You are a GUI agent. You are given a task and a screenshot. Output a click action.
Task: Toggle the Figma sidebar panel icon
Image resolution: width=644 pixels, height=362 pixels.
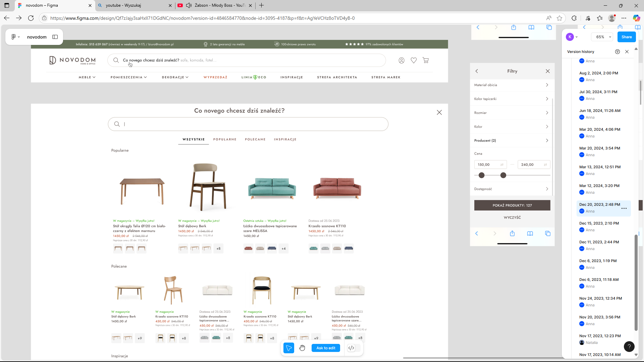coord(55,37)
